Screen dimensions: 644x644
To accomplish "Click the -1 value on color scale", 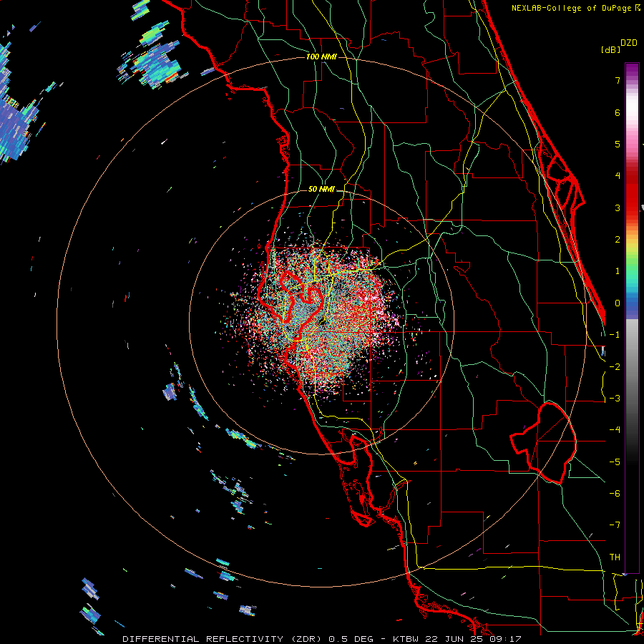I will point(615,335).
